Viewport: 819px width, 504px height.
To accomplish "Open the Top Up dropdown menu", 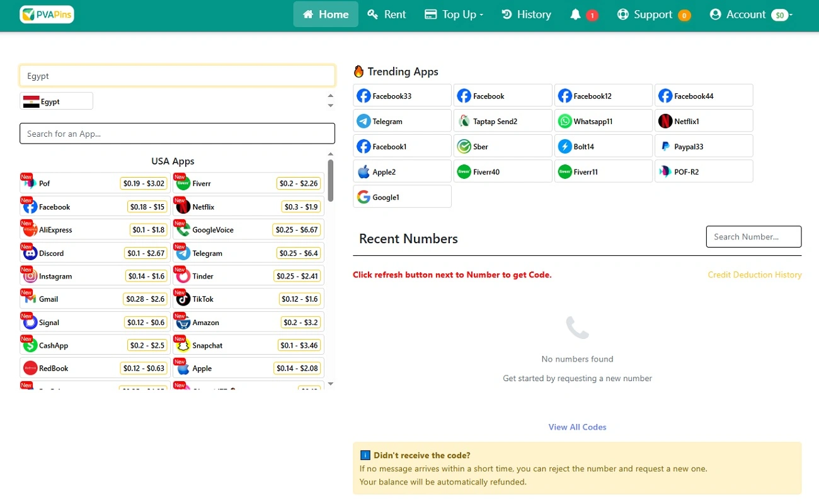I will [x=454, y=14].
